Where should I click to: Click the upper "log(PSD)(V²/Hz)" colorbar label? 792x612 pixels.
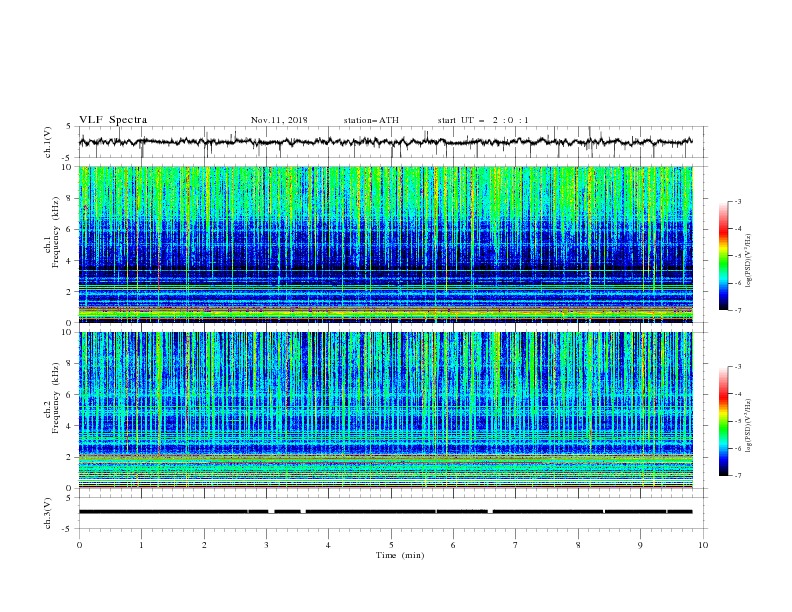(749, 261)
